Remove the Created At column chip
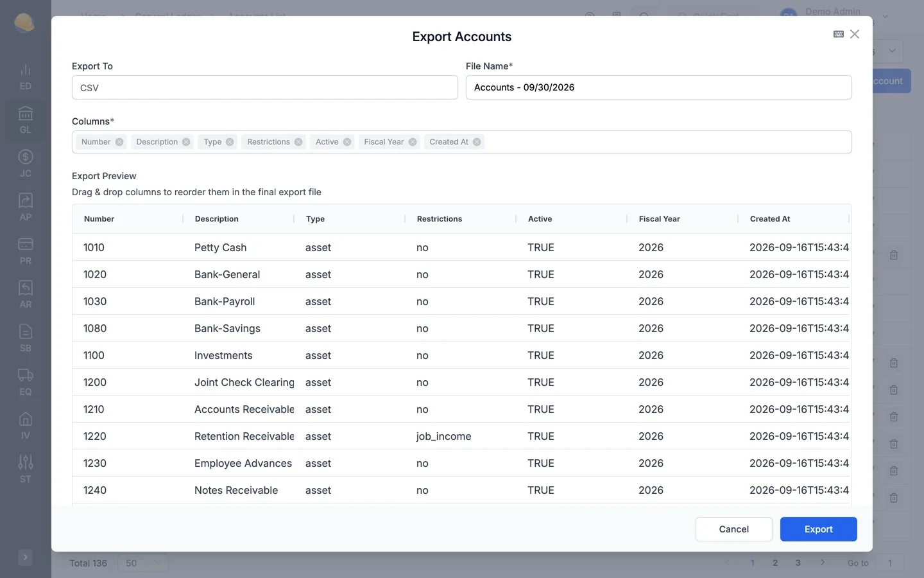Viewport: 924px width, 578px height. pos(477,142)
